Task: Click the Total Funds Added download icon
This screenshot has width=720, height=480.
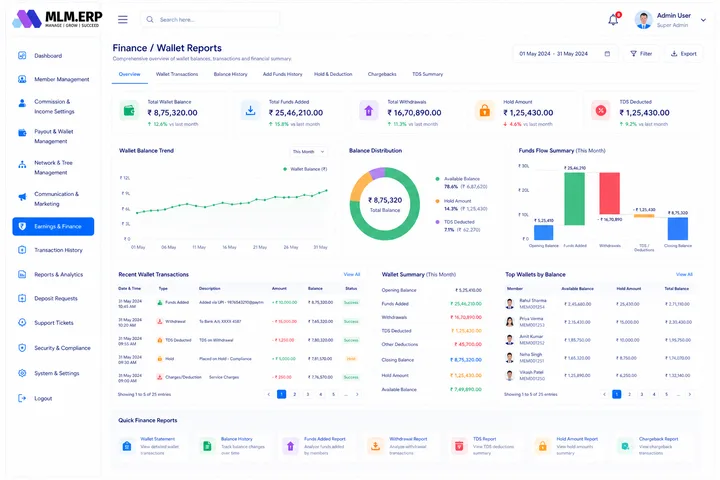Action: pyautogui.click(x=250, y=111)
